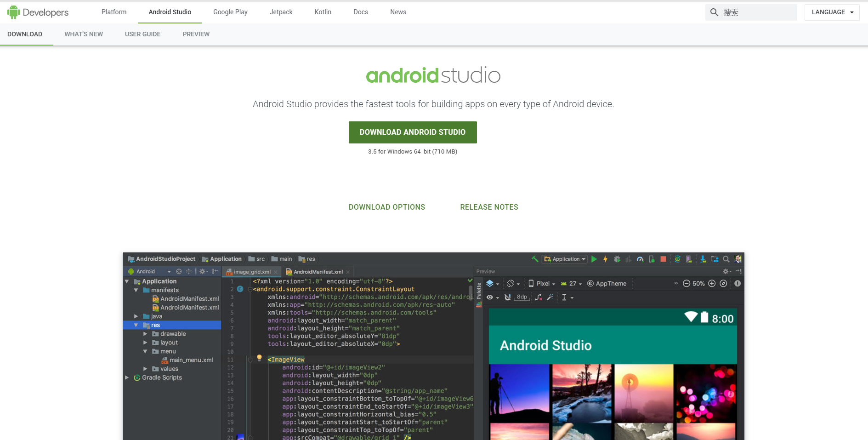The image size is (868, 440).
Task: Click the warnings exclamation icon in the Preview toolbar
Action: 738,284
